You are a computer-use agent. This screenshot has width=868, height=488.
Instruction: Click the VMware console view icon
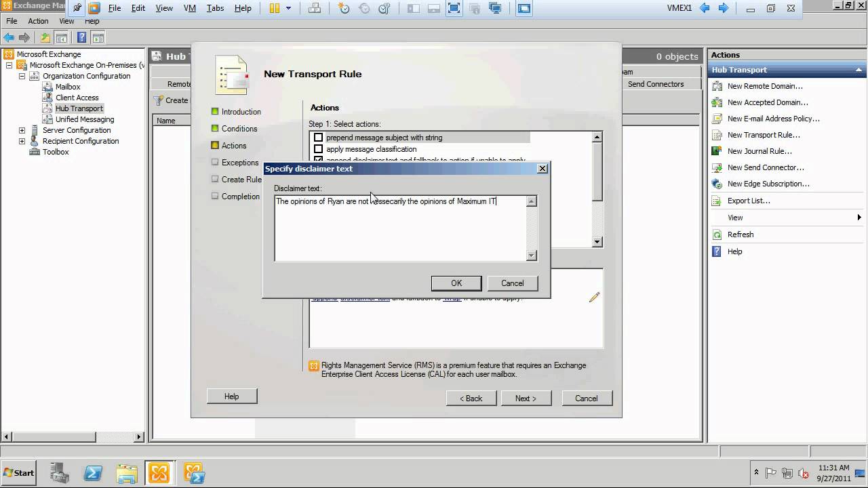pos(524,8)
